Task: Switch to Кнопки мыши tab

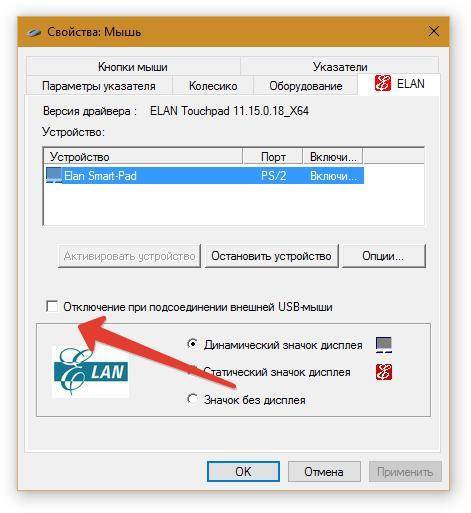Action: 133,66
